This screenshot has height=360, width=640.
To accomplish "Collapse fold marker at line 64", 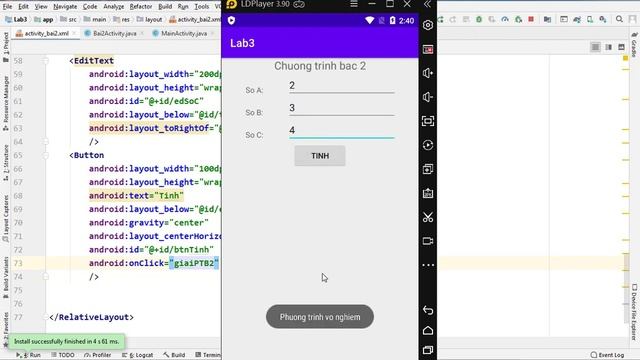I will (46, 142).
